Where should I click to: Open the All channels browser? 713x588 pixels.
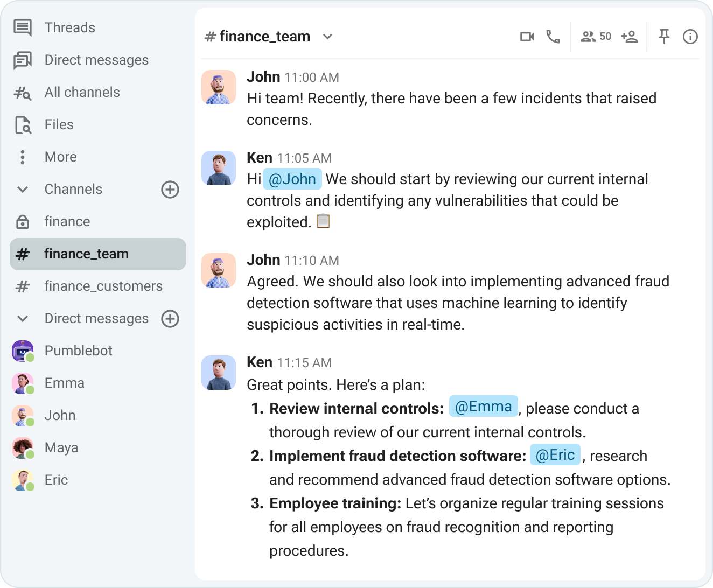click(x=82, y=92)
